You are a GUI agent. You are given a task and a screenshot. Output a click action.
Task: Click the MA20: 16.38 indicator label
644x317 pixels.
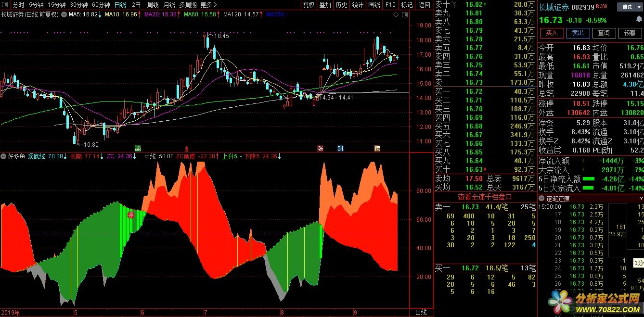tap(161, 14)
